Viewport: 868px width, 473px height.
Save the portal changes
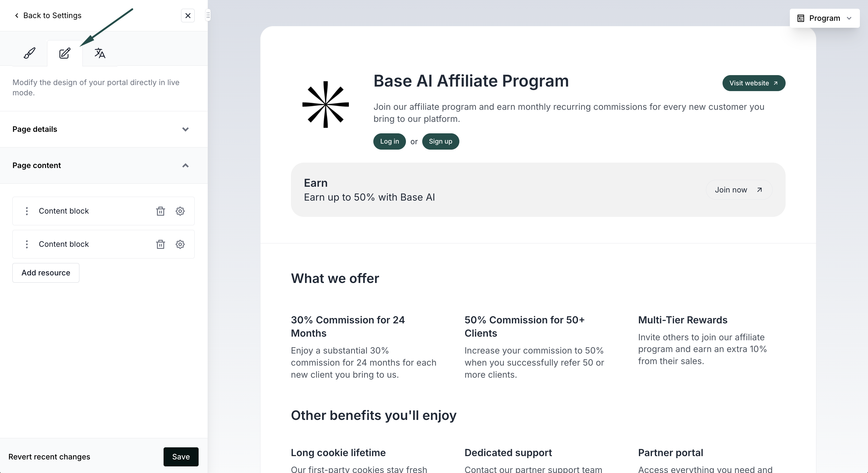point(181,457)
